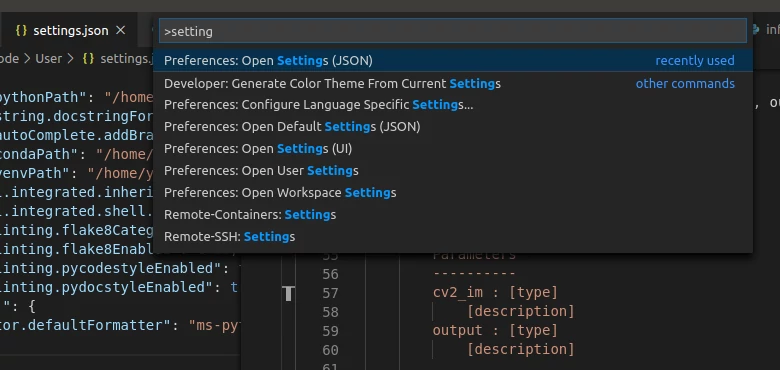780x370 pixels.
Task: Click line number 58 in the gutter
Action: tap(330, 312)
